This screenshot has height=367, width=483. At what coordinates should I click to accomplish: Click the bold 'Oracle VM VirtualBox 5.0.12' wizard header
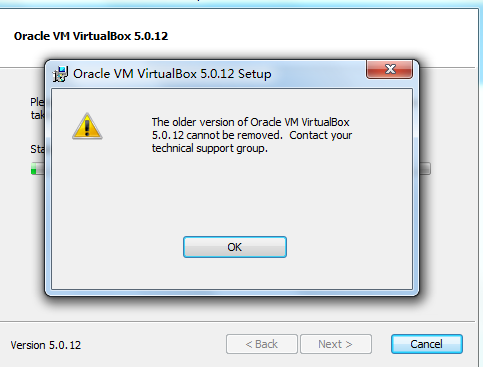click(91, 36)
